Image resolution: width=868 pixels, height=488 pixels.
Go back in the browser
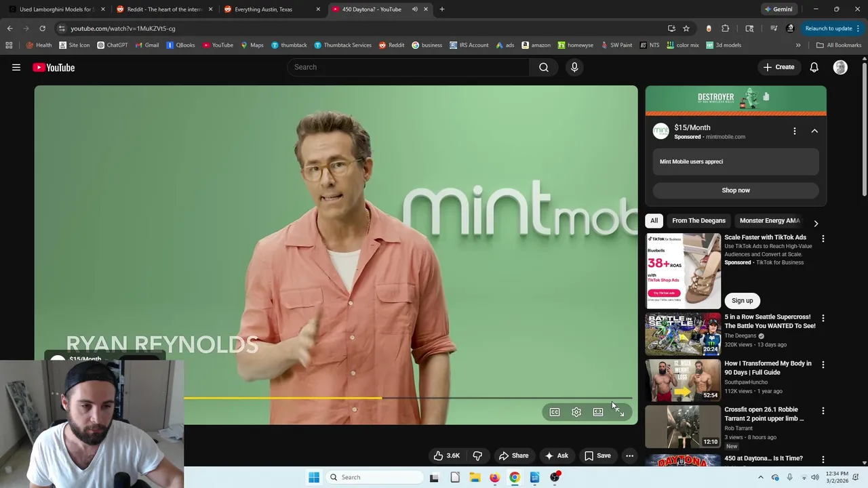9,28
